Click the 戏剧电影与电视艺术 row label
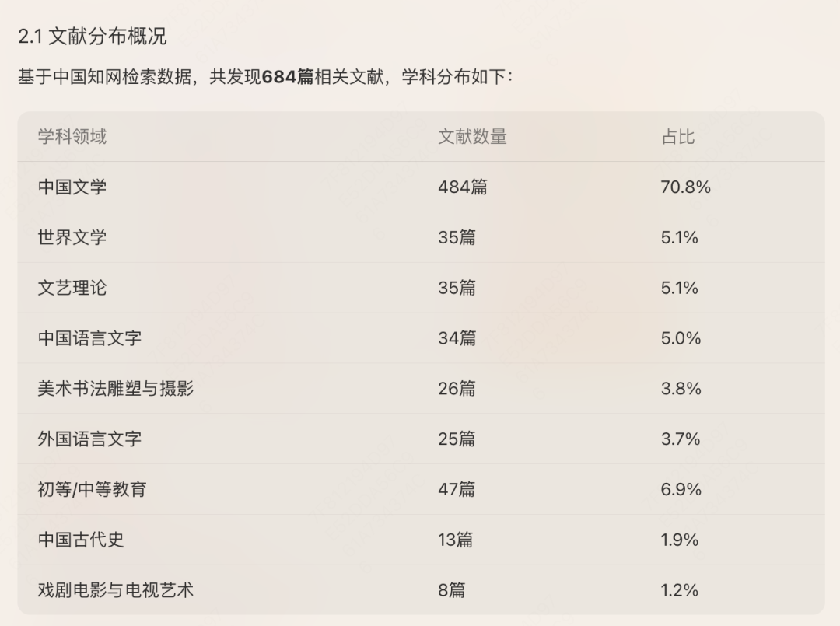 click(x=116, y=589)
